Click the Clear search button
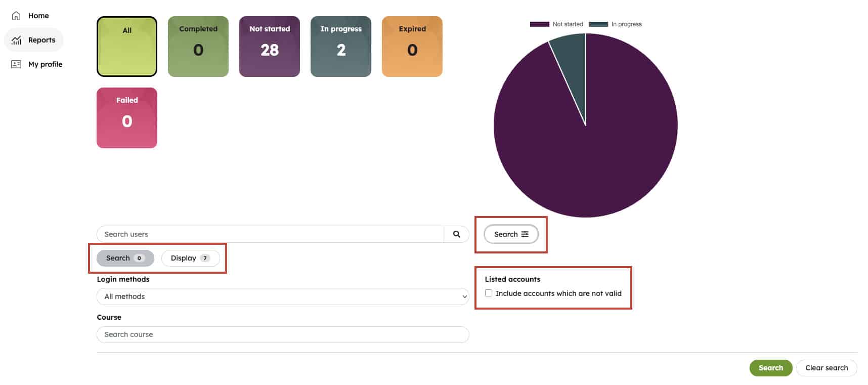The height and width of the screenshot is (385, 868). click(827, 368)
